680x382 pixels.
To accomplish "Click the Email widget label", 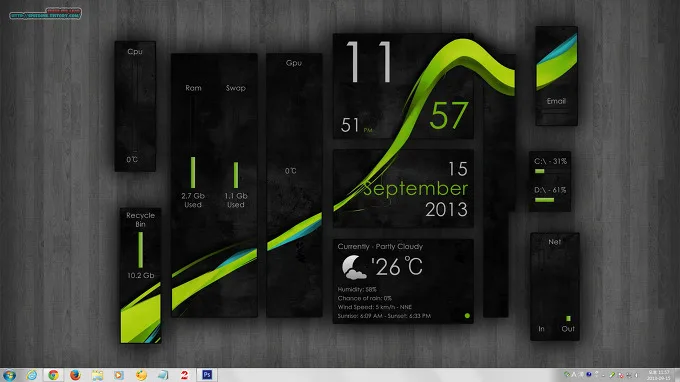I will (x=556, y=101).
